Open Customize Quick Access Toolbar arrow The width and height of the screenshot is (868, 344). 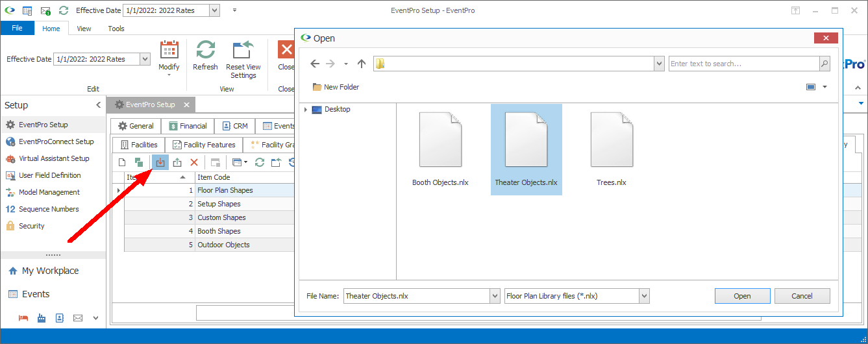coord(234,10)
